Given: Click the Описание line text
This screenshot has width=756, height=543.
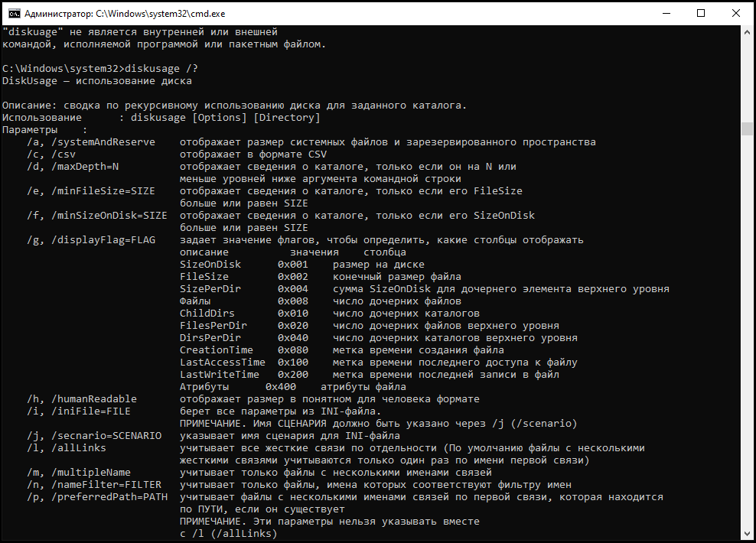Looking at the screenshot, I should click(234, 105).
